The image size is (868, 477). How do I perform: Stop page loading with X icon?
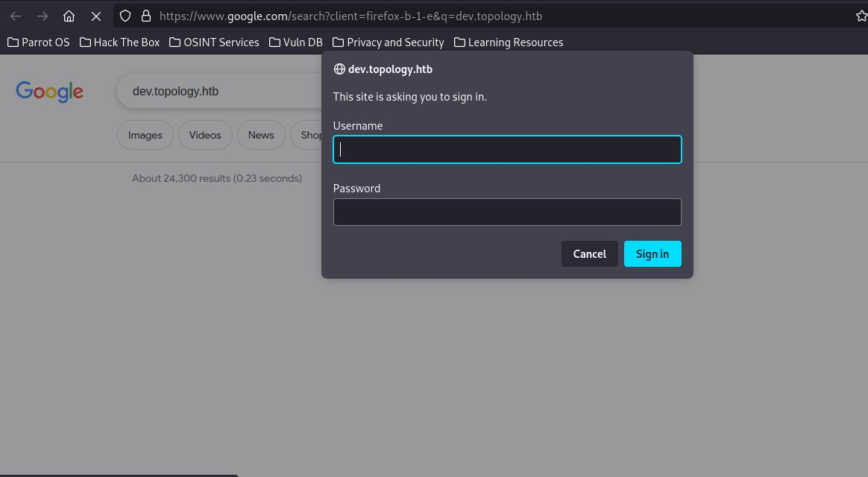[96, 16]
